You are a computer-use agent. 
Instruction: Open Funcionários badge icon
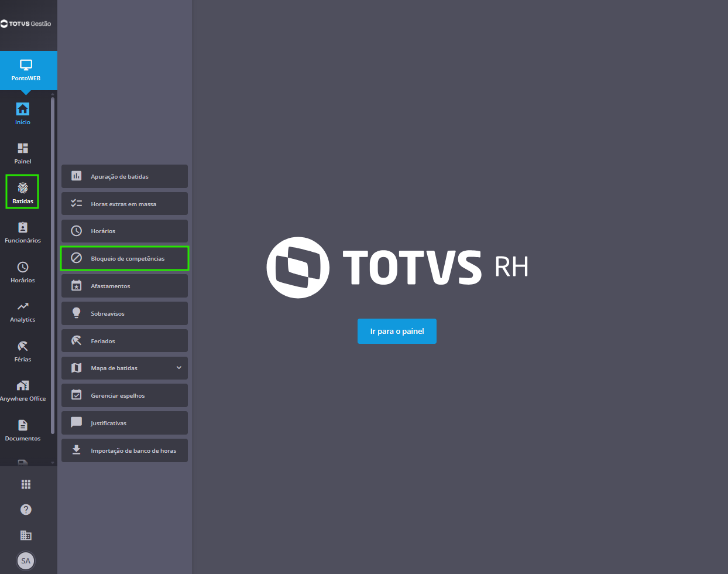23,227
